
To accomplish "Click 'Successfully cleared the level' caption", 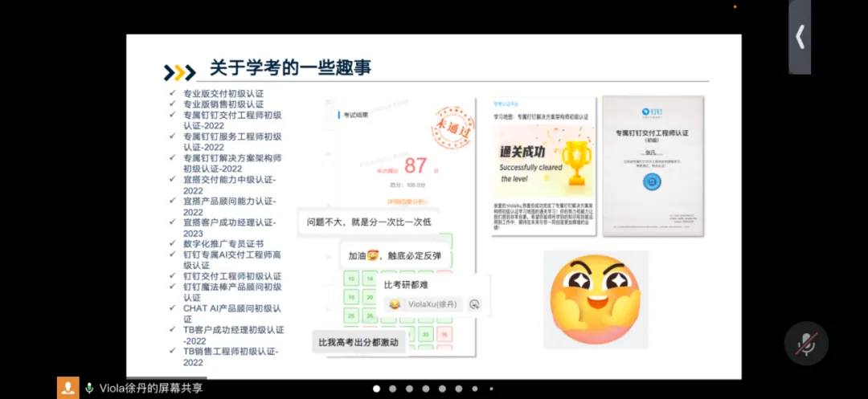I will click(530, 173).
